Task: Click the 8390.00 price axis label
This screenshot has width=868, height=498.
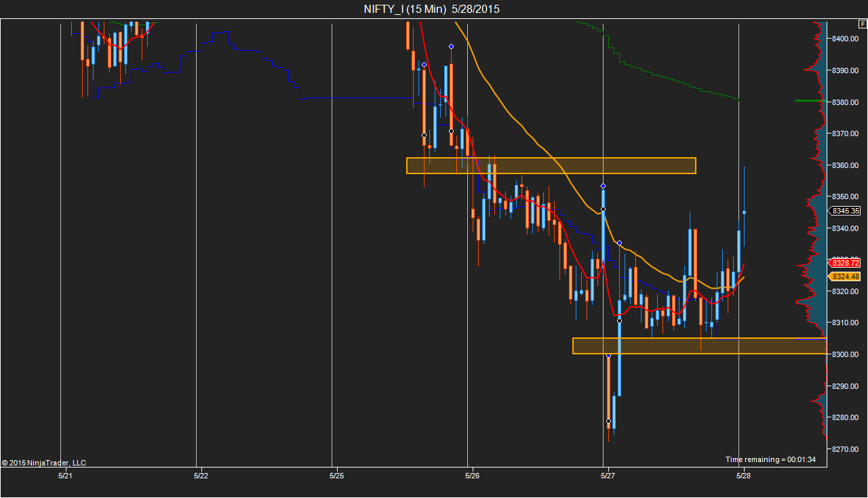Action: (x=846, y=70)
